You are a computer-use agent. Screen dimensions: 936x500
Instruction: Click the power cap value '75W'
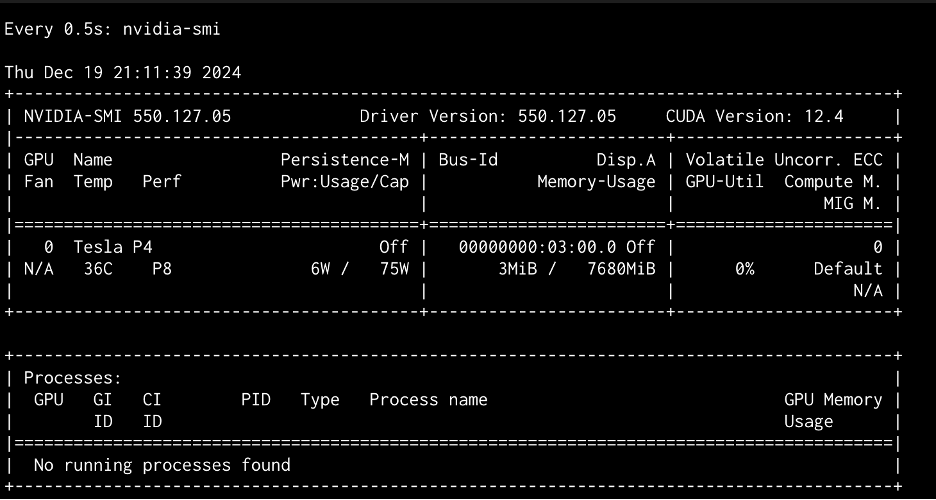coord(395,269)
